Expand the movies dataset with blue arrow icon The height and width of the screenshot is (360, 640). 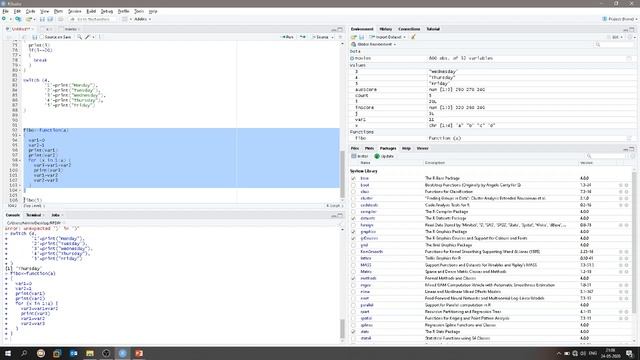pos(352,58)
